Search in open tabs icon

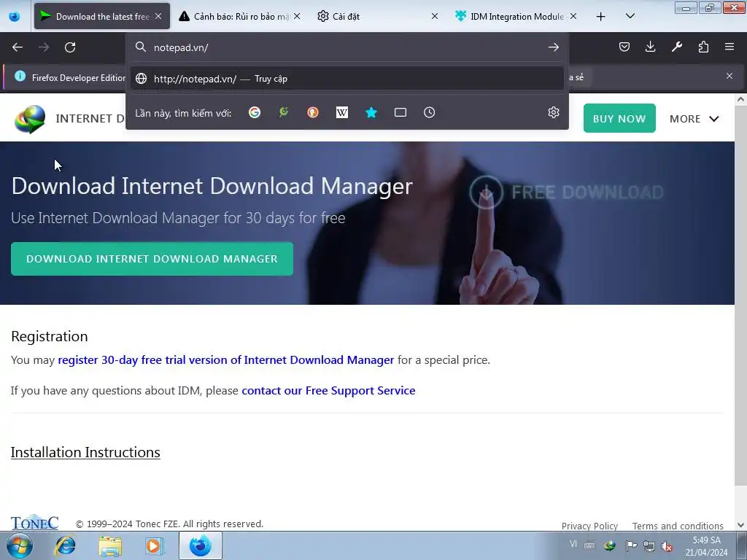[400, 112]
